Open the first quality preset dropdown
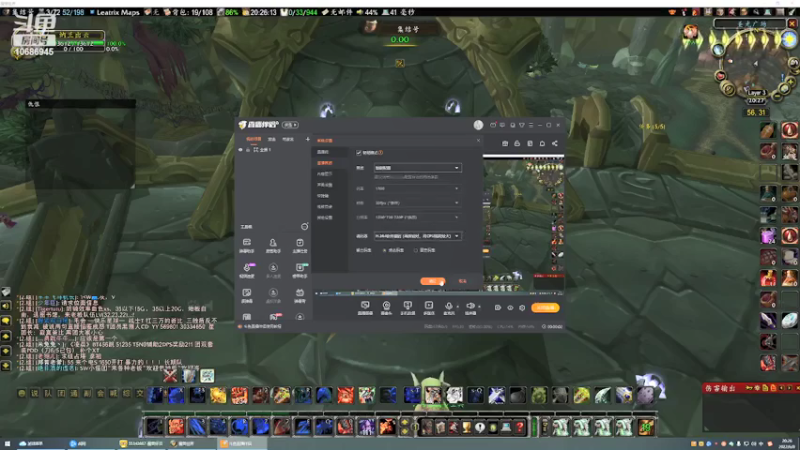The width and height of the screenshot is (800, 450). coord(417,168)
